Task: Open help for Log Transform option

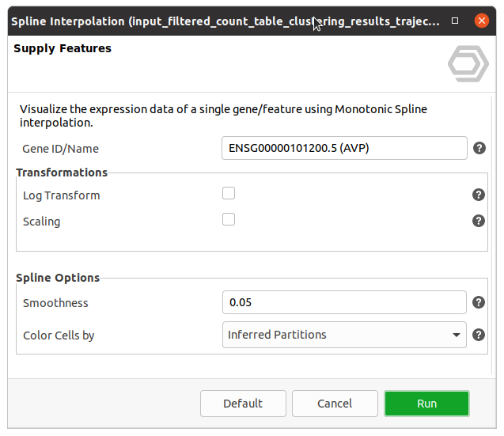Action: (479, 195)
